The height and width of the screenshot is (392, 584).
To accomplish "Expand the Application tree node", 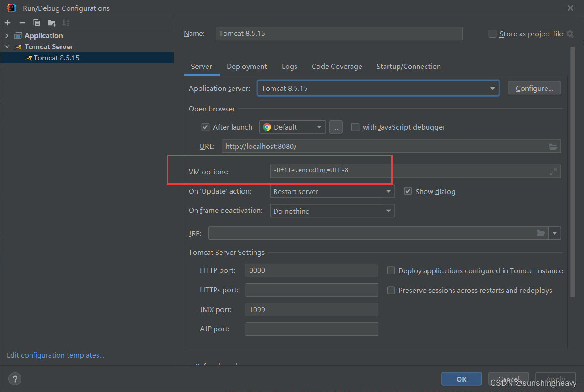I will coord(7,36).
